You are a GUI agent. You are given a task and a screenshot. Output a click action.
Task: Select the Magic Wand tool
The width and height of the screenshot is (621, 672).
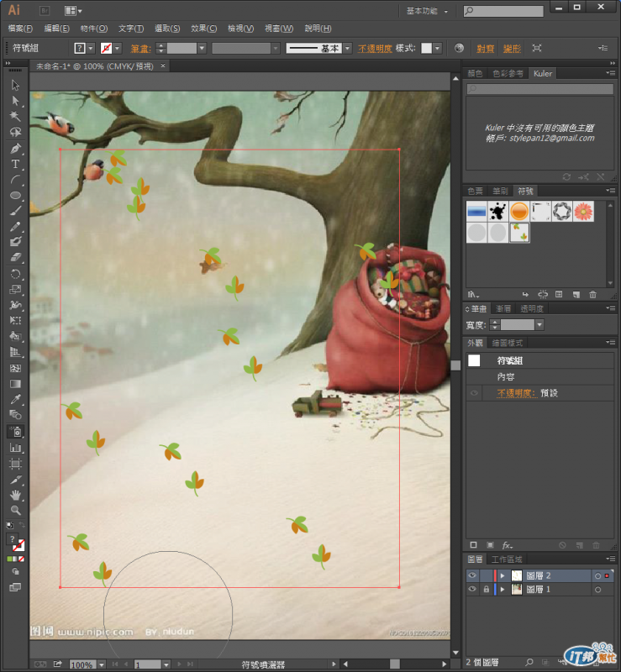click(x=15, y=116)
